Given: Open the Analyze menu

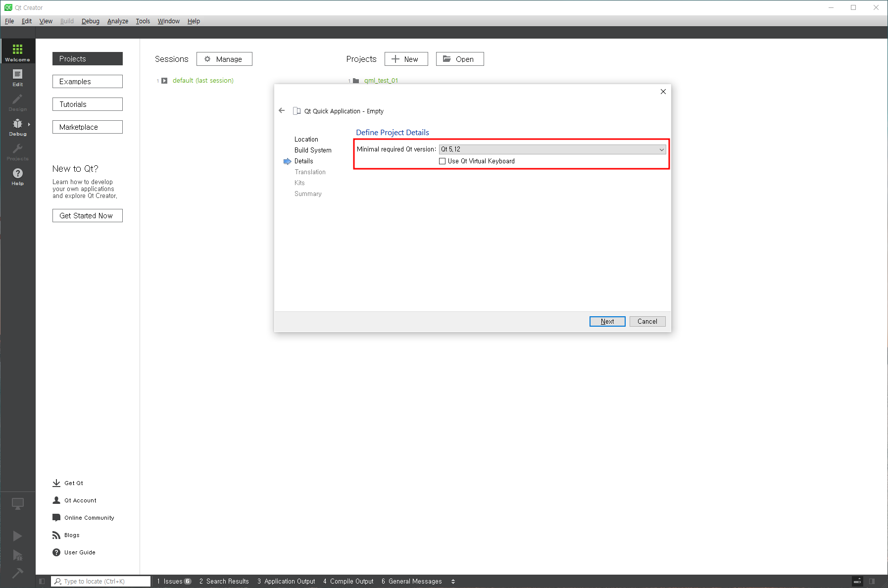Looking at the screenshot, I should (x=118, y=21).
